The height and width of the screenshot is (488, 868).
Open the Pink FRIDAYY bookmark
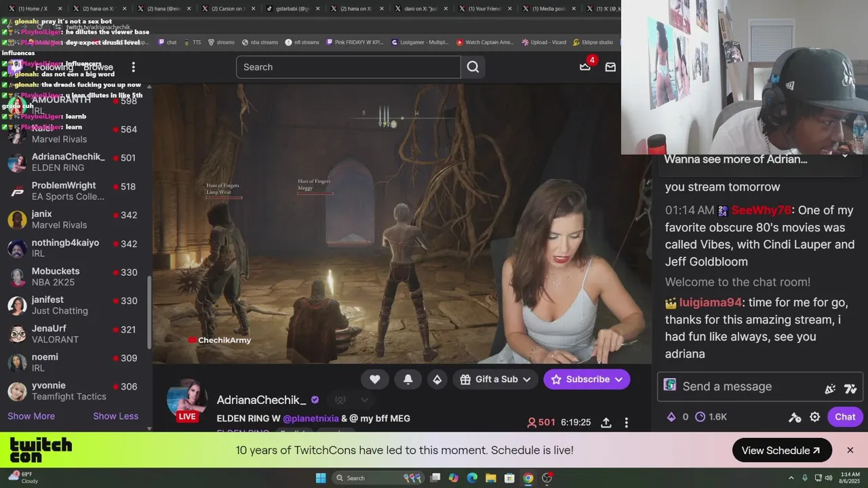pos(356,42)
